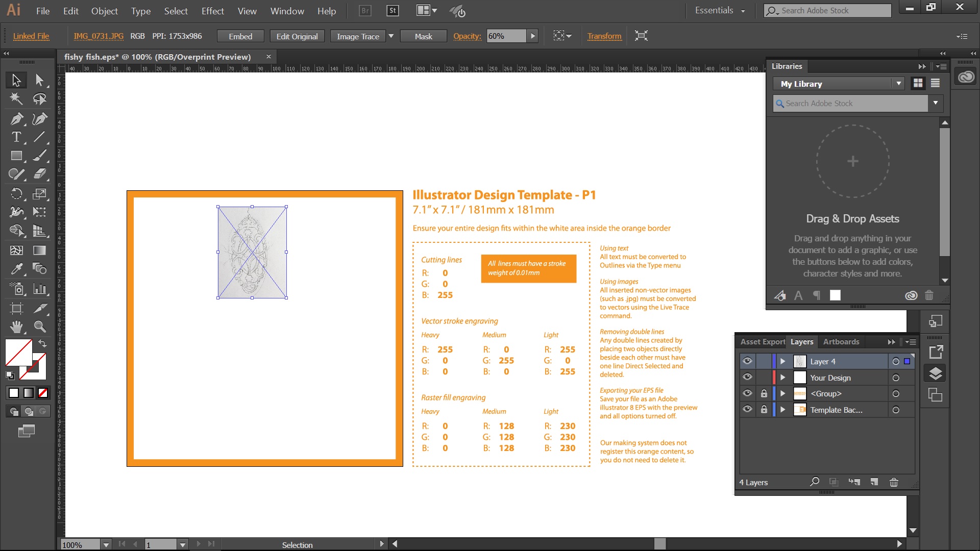Image resolution: width=980 pixels, height=551 pixels.
Task: Select the Selection tool arrow
Action: 16,80
